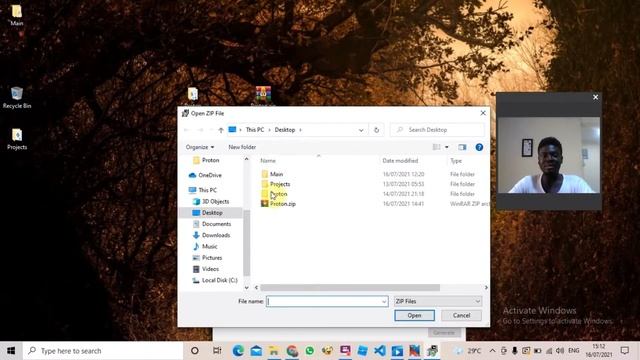Image resolution: width=640 pixels, height=360 pixels.
Task: Select the Main folder on desktop
Action: point(16,15)
